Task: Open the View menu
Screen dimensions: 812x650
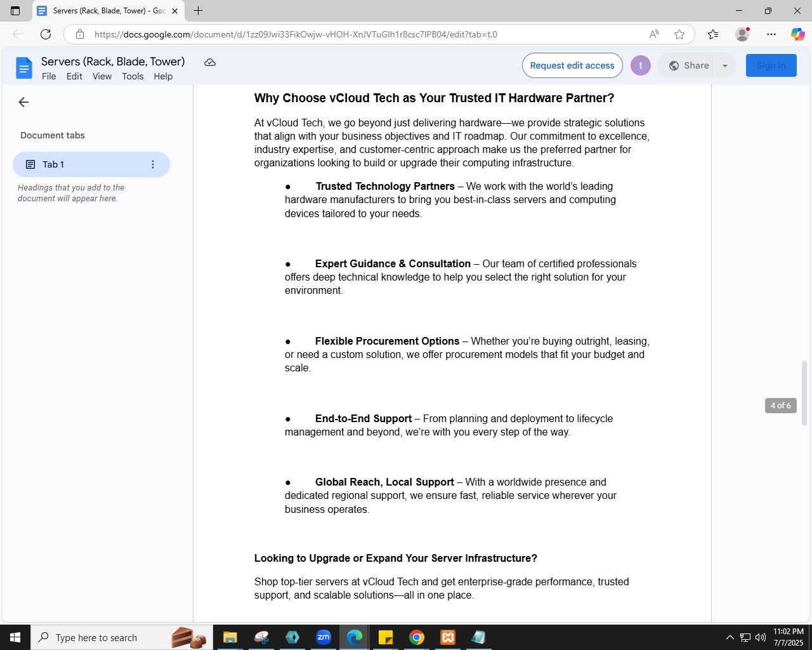Action: 102,76
